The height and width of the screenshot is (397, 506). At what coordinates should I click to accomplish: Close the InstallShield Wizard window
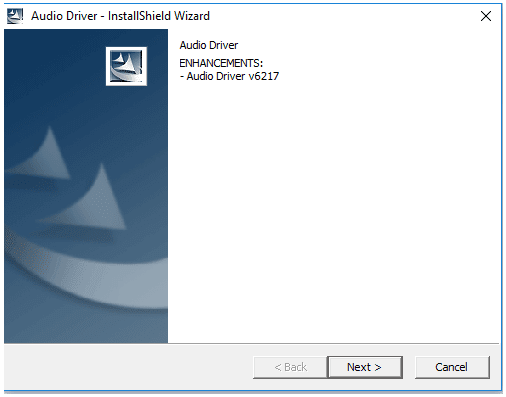486,16
